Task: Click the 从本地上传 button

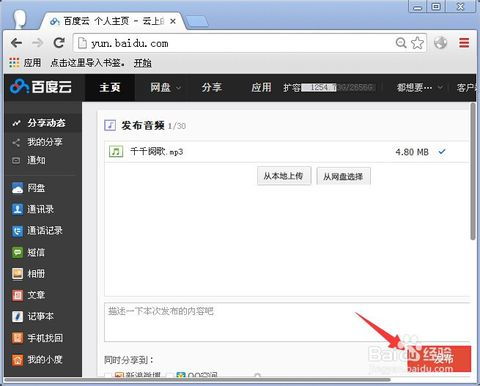Action: click(x=284, y=176)
